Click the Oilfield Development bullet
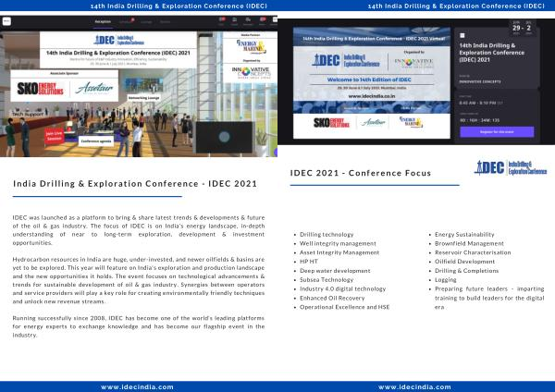This screenshot has height=392, width=555. click(x=464, y=262)
